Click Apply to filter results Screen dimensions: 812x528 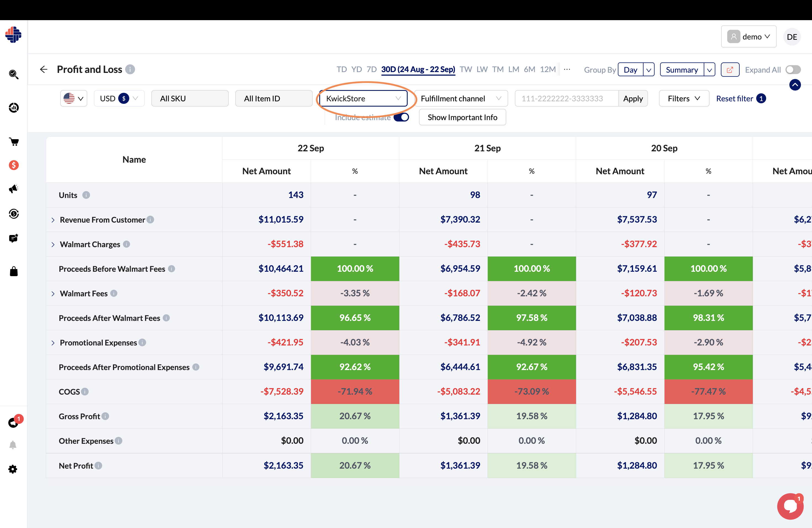point(633,98)
